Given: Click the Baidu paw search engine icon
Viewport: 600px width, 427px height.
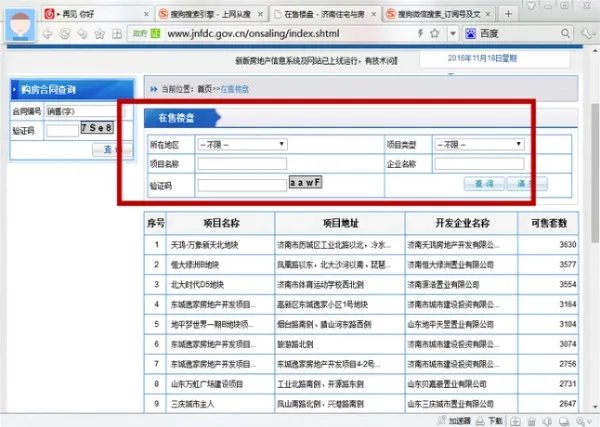Looking at the screenshot, I should [471, 34].
